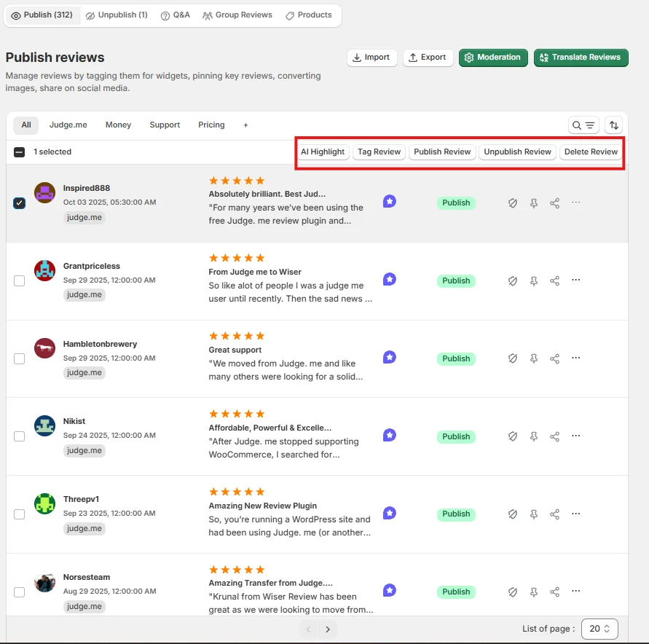649x644 pixels.
Task: Click the AI Highlight action button
Action: click(x=323, y=152)
